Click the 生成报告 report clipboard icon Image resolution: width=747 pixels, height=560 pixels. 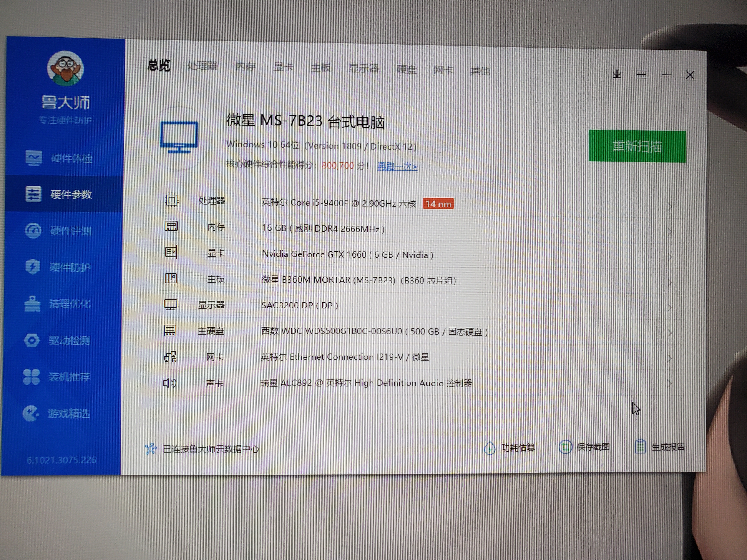[640, 447]
